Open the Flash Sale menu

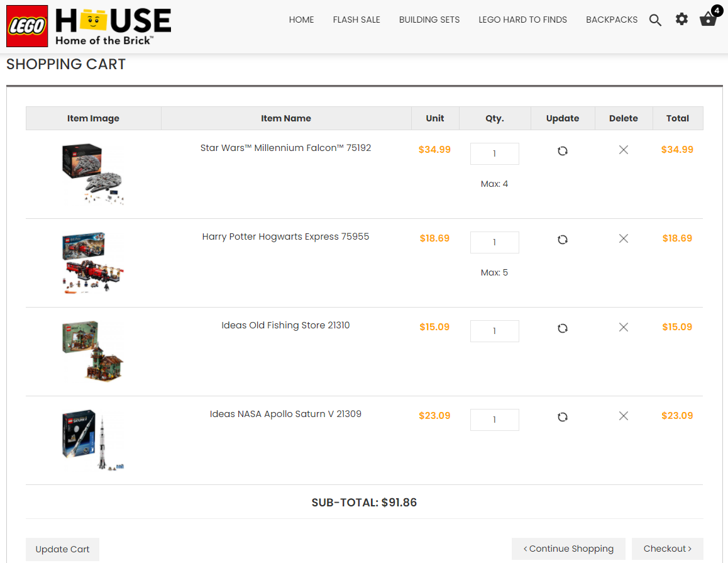click(356, 20)
